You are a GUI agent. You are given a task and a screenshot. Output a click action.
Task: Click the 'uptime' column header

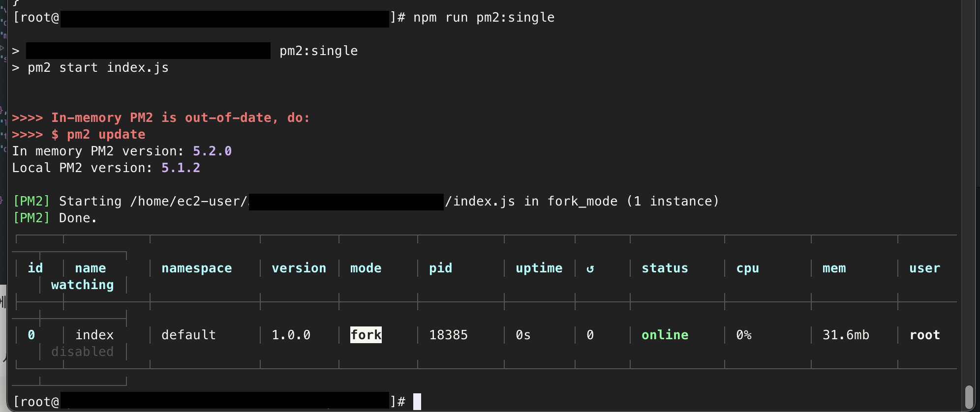(x=539, y=268)
